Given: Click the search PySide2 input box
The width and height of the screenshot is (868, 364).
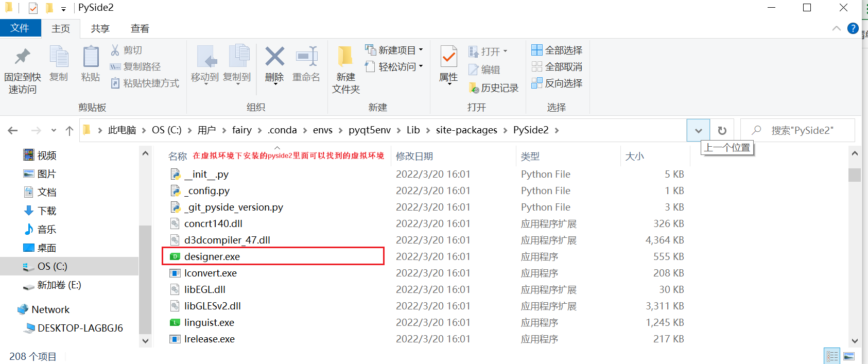Looking at the screenshot, I should click(798, 130).
